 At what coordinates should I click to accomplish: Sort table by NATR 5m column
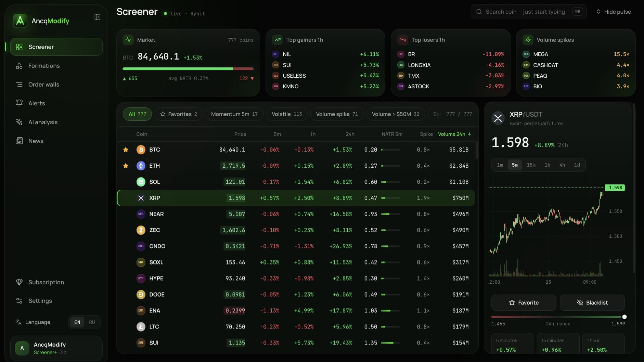click(x=392, y=134)
